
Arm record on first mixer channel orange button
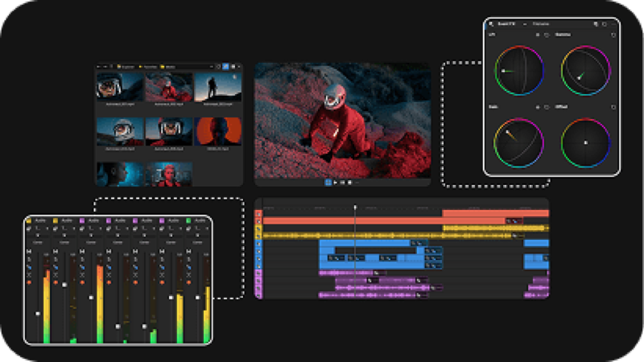click(29, 283)
